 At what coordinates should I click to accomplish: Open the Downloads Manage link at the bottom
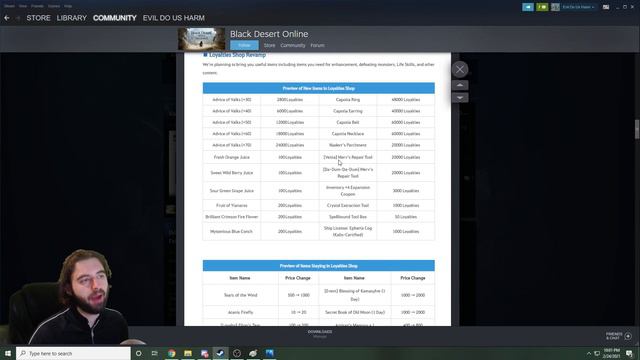point(320,334)
